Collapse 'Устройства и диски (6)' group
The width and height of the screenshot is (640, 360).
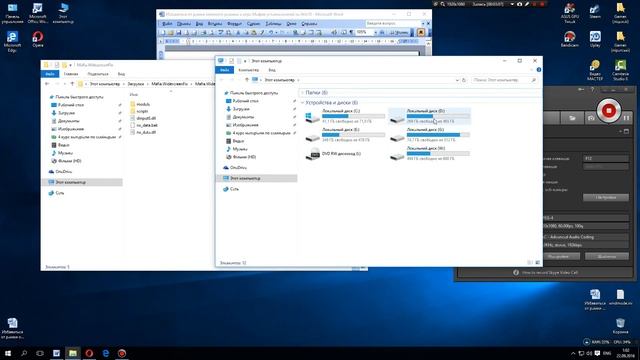point(302,103)
